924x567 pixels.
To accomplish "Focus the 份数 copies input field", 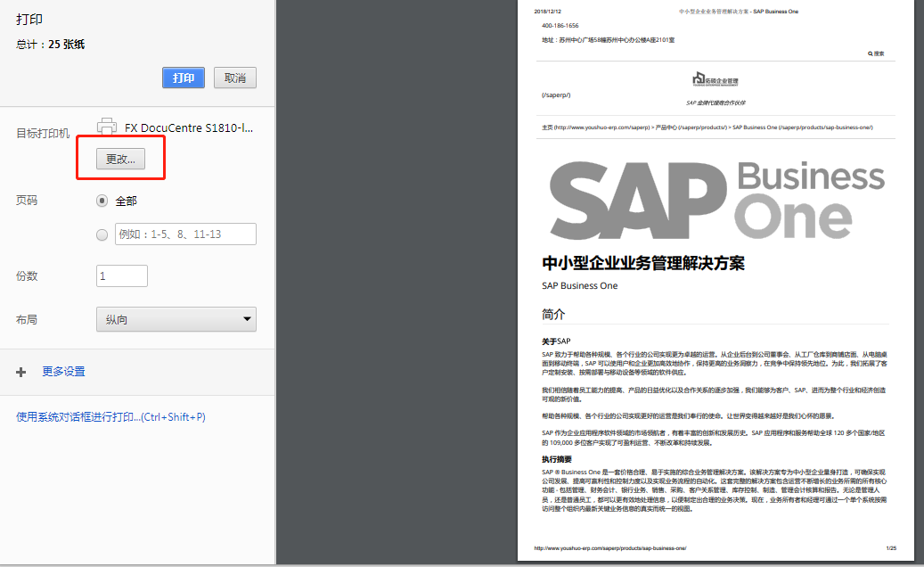I will click(x=122, y=275).
